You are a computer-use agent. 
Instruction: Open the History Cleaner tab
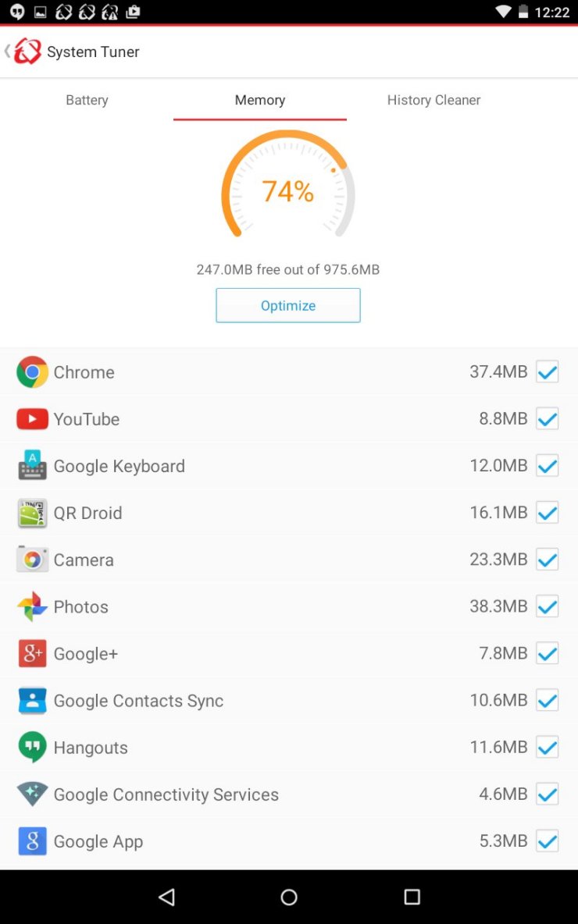pos(433,100)
